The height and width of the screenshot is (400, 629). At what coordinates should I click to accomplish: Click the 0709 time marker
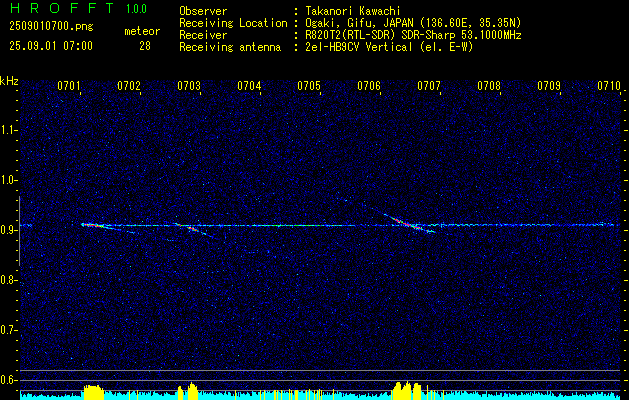click(x=549, y=85)
